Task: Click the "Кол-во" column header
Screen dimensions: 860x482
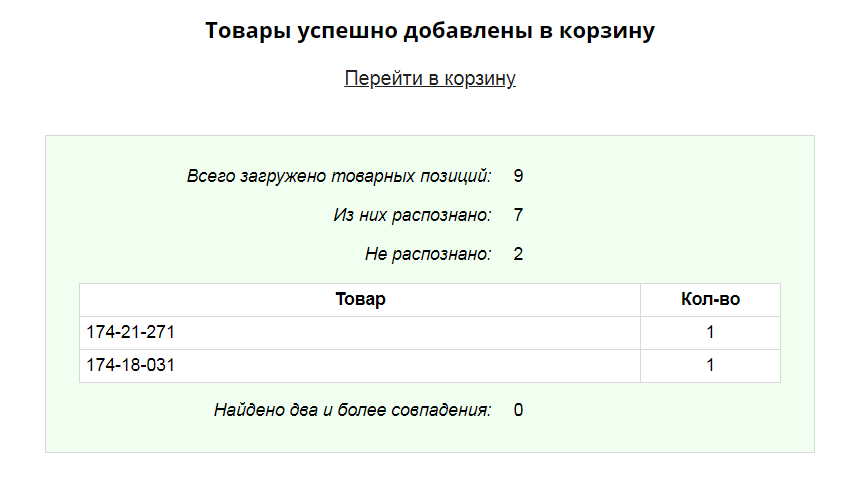Action: pos(710,300)
